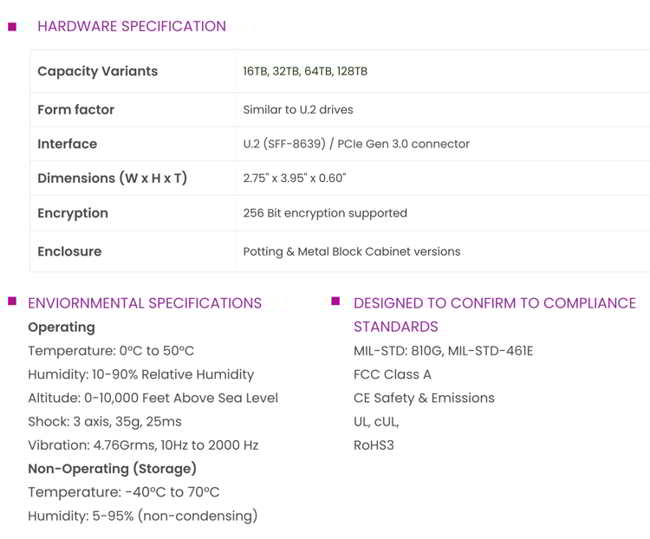Click the Designed to Confirm to Compliance heading
This screenshot has width=650, height=539.
tap(495, 315)
